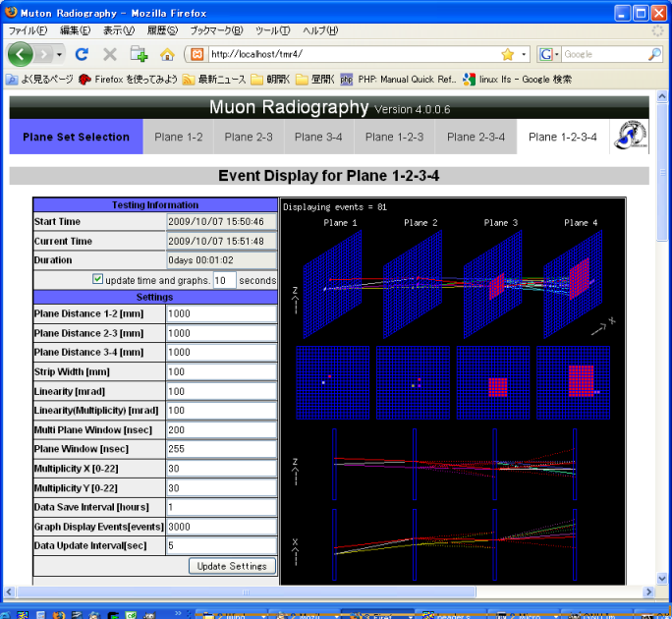Image resolution: width=672 pixels, height=619 pixels.
Task: Open the ファイル(F) menu
Action: [28, 30]
